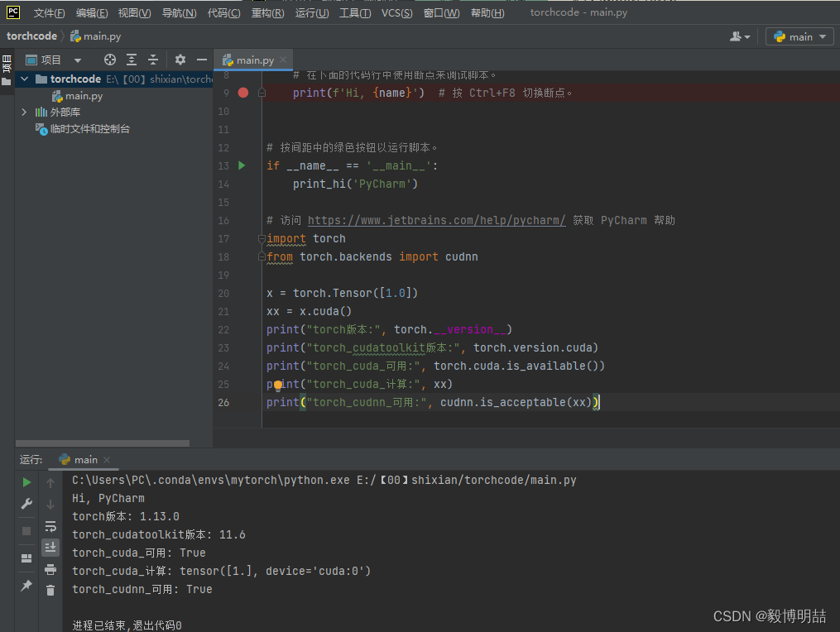Toggle scroll to end in console

pyautogui.click(x=50, y=548)
